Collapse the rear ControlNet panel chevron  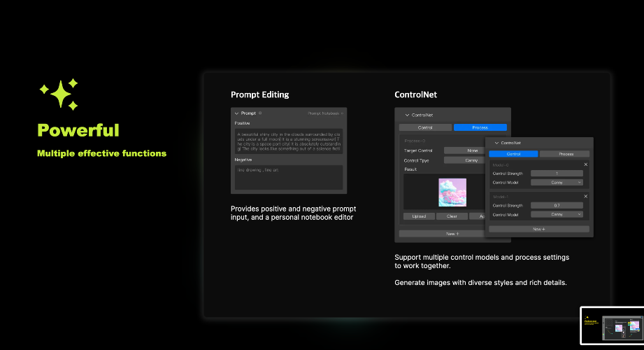point(407,115)
